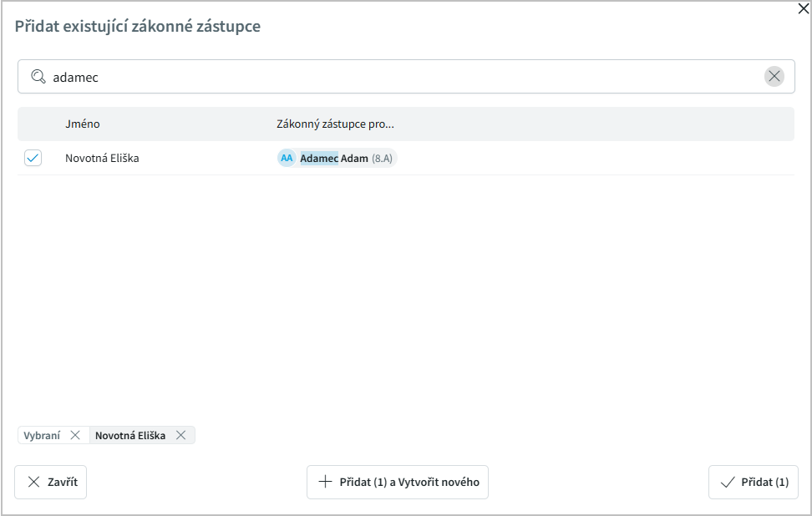
Task: Click the (8.A) class label
Action: pyautogui.click(x=382, y=158)
